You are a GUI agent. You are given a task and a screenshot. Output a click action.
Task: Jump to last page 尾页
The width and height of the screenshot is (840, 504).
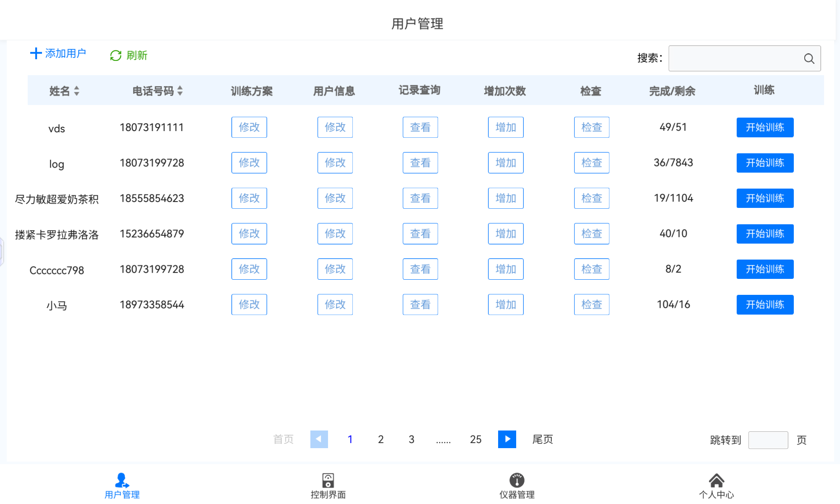[x=542, y=439]
